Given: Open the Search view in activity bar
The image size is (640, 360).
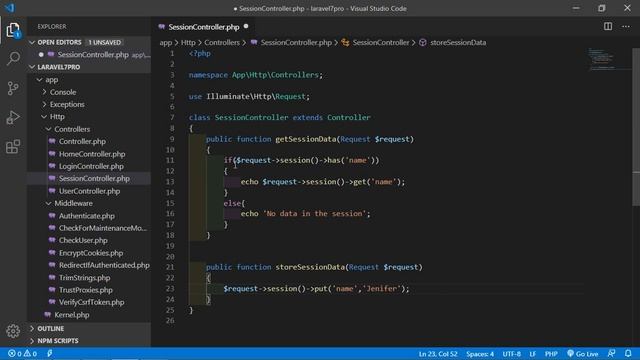Looking at the screenshot, I should (13, 58).
